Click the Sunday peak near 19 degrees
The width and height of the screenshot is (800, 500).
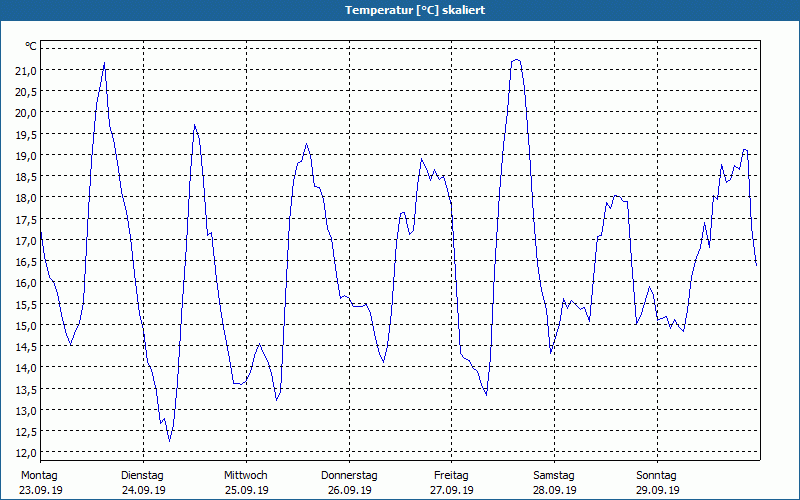point(745,150)
